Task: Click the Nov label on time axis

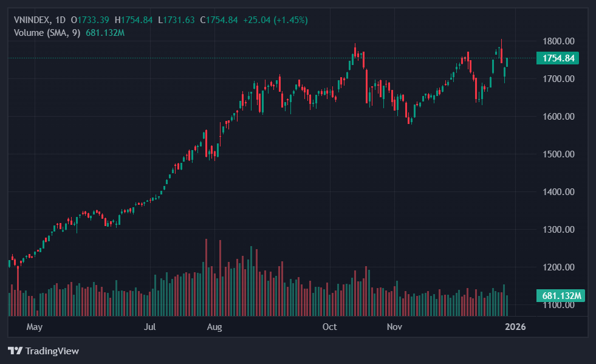Action: (x=395, y=327)
